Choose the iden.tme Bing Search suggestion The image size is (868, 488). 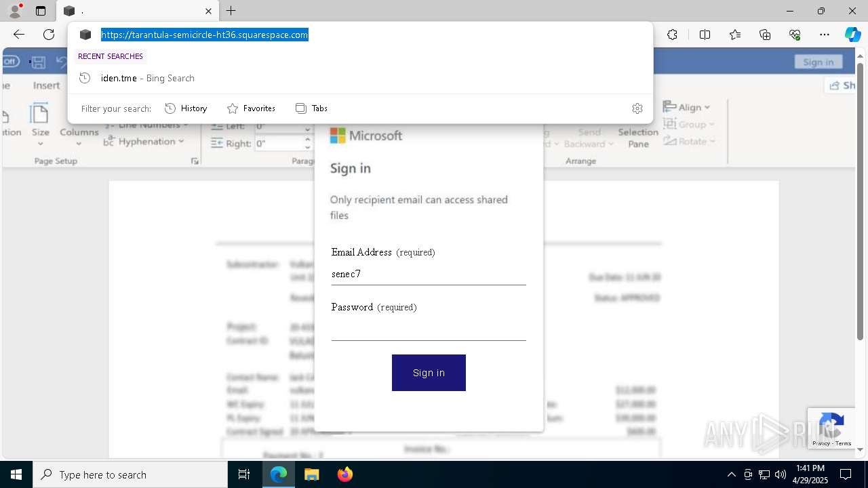360,78
